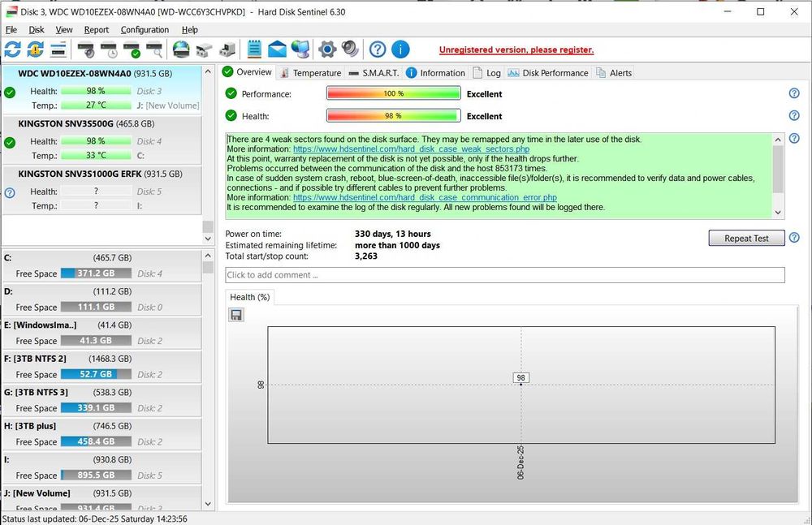
Task: Switch to the Alerts tab
Action: point(614,73)
